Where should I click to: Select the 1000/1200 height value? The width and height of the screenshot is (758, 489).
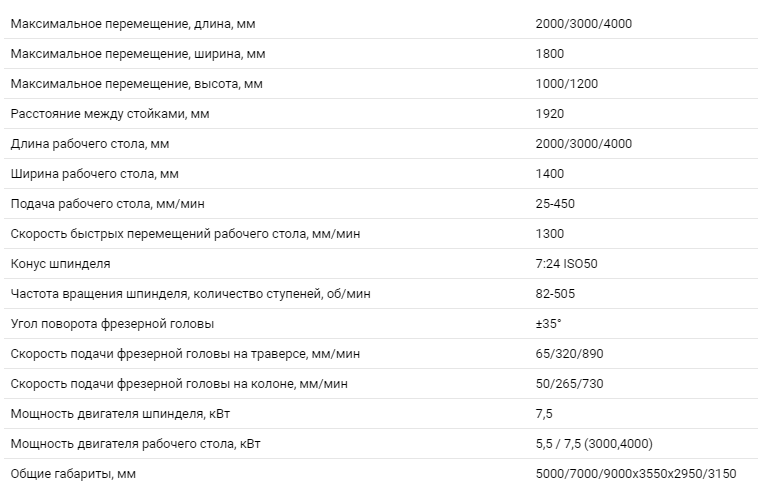[567, 84]
